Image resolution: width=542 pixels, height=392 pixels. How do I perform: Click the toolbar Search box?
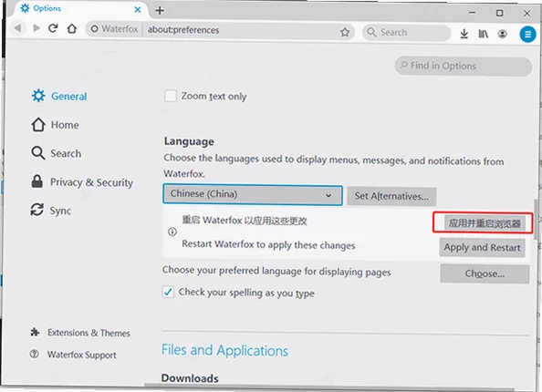pyautogui.click(x=407, y=33)
